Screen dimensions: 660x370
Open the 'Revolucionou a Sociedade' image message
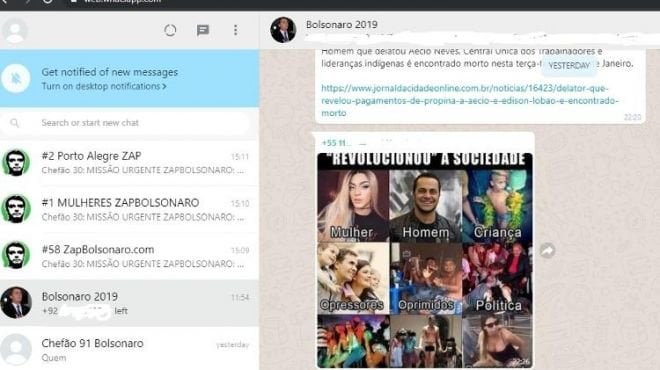point(425,260)
